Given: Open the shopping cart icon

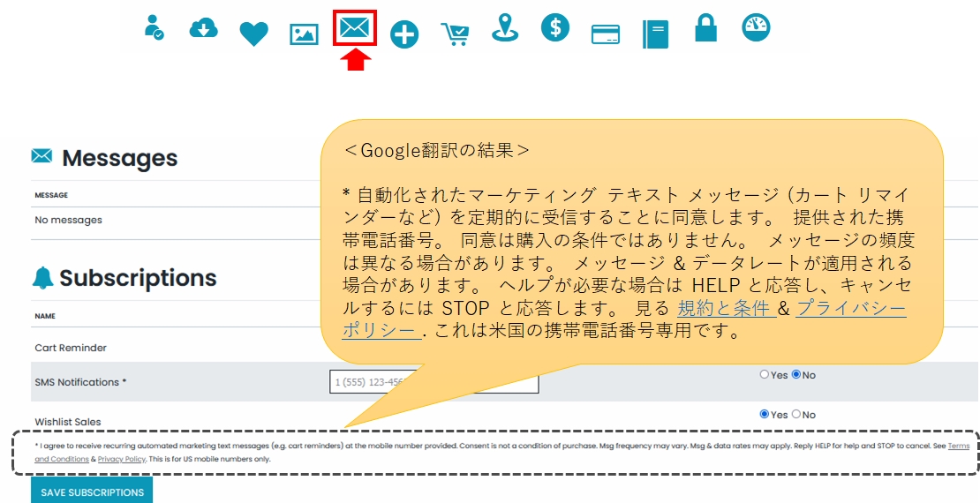Looking at the screenshot, I should coord(456,34).
